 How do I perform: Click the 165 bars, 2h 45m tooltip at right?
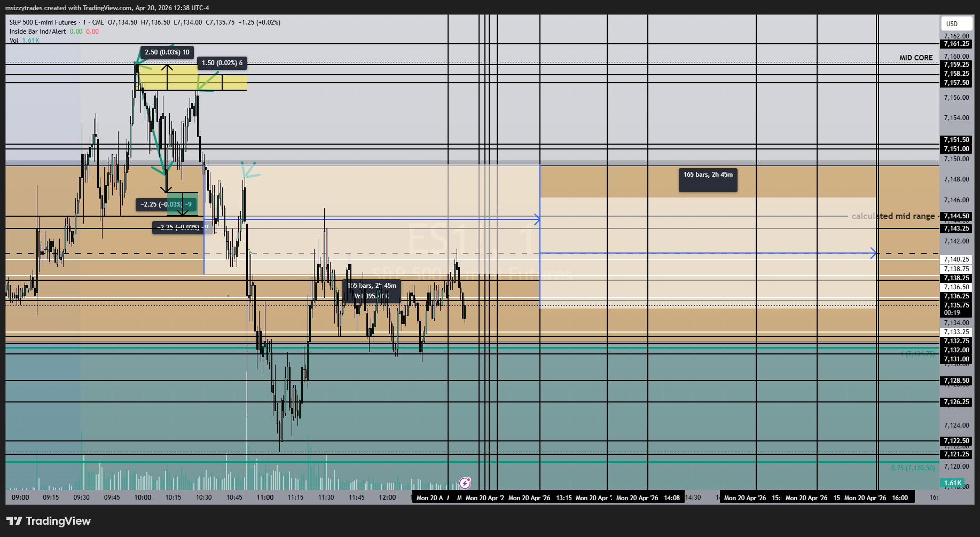708,180
